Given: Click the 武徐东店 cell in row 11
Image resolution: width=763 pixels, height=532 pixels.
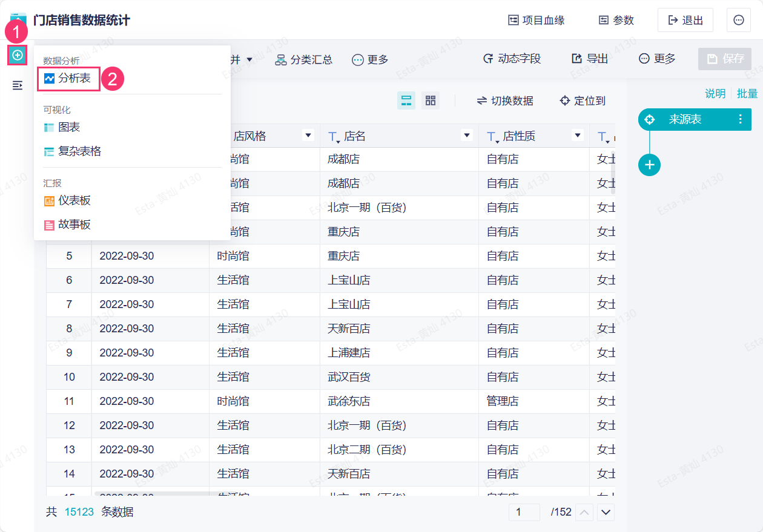Looking at the screenshot, I should (399, 401).
